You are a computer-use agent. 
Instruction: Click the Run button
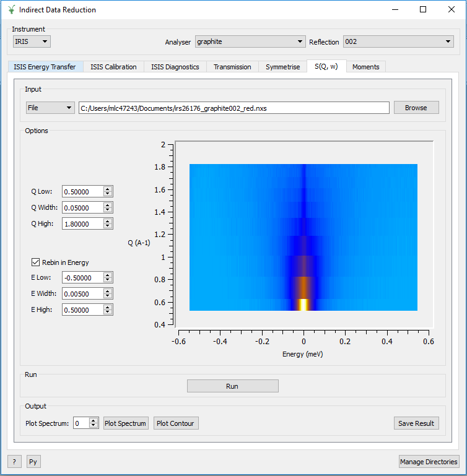(233, 386)
